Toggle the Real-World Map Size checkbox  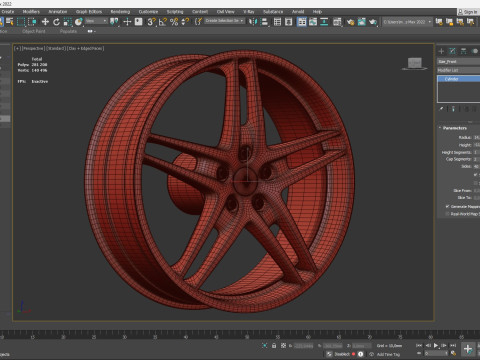pyautogui.click(x=447, y=214)
